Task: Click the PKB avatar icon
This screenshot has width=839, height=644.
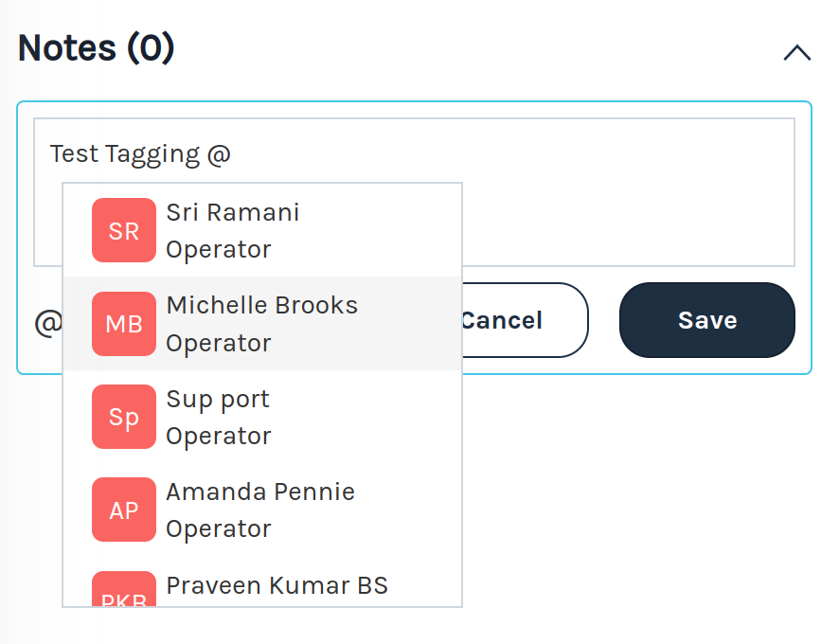Action: pos(124,593)
